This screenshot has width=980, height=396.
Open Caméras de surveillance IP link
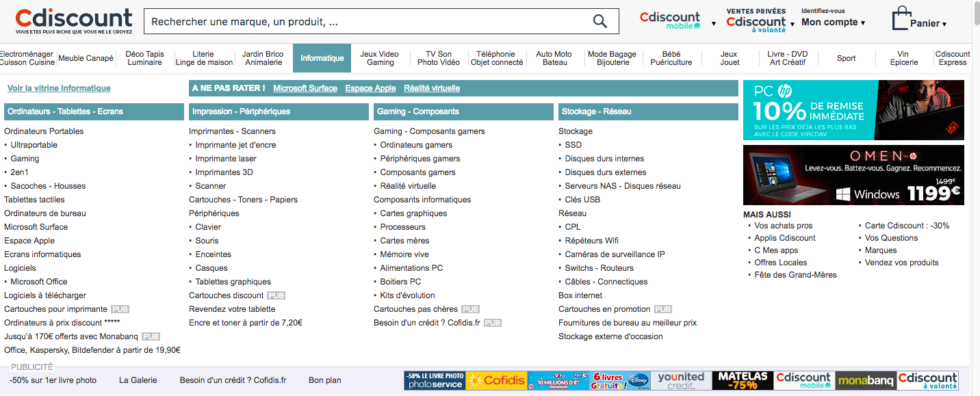pyautogui.click(x=615, y=254)
